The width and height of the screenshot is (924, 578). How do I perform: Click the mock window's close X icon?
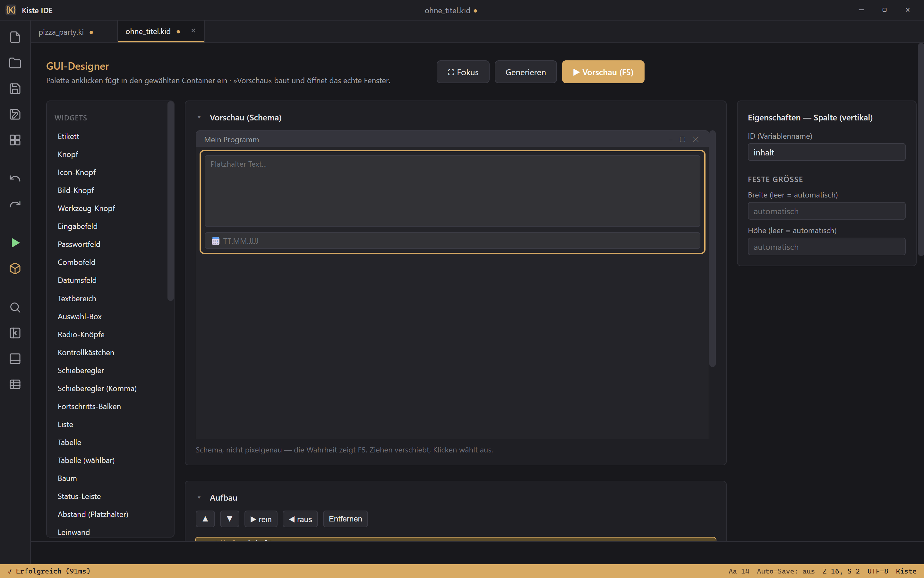click(696, 140)
